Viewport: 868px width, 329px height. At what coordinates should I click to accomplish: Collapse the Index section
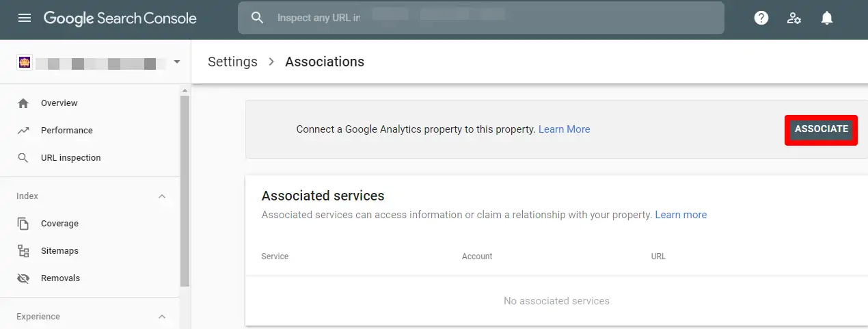[162, 196]
